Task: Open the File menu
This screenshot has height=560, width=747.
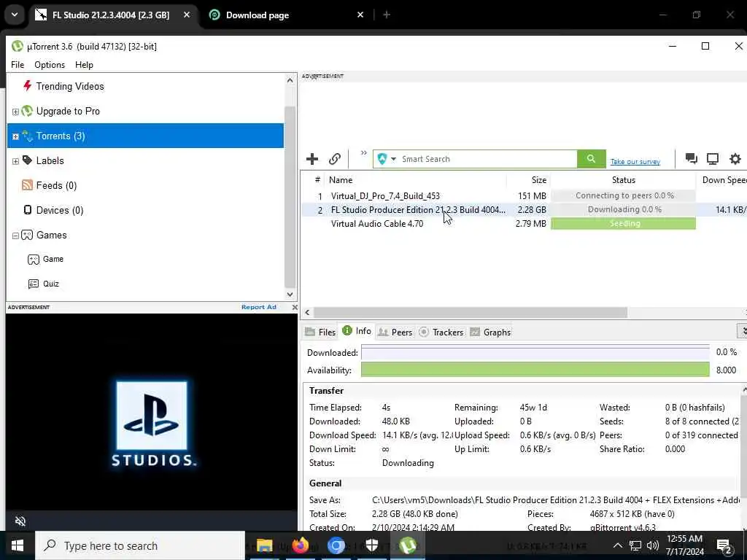Action: (x=18, y=65)
